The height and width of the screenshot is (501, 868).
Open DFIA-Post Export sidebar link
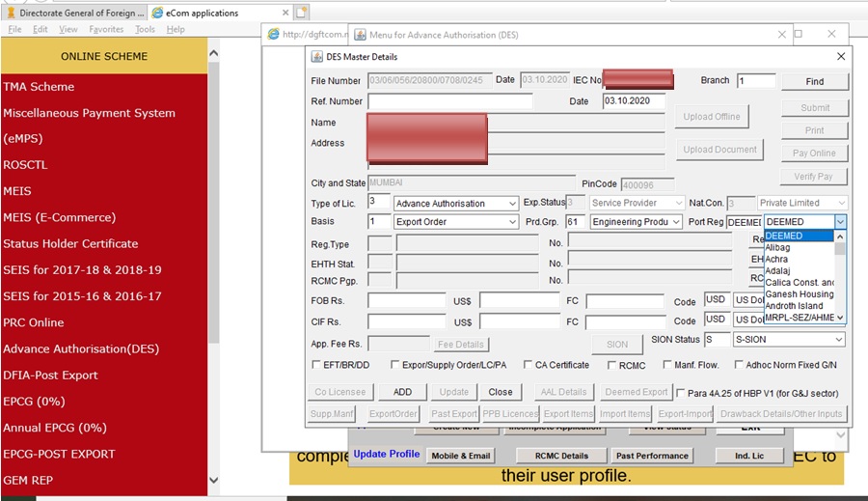(50, 375)
